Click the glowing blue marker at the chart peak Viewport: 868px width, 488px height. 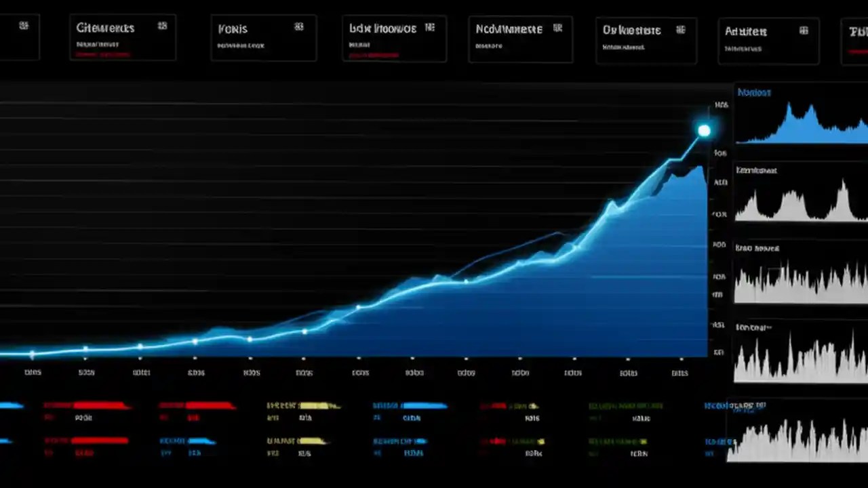(x=705, y=129)
